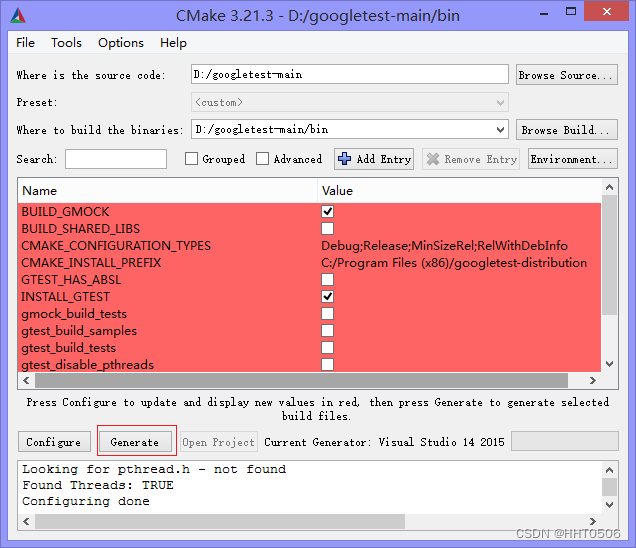Open the Options menu
The height and width of the screenshot is (548, 636).
click(x=121, y=43)
